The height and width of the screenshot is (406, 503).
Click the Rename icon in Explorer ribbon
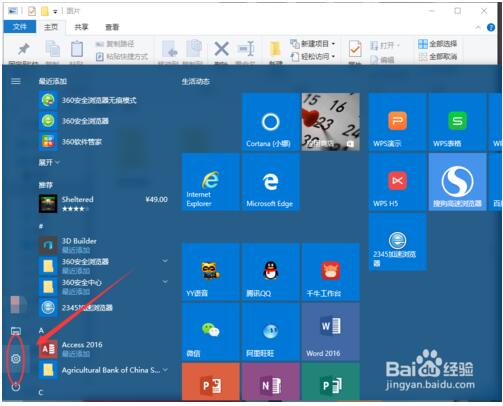click(x=246, y=49)
